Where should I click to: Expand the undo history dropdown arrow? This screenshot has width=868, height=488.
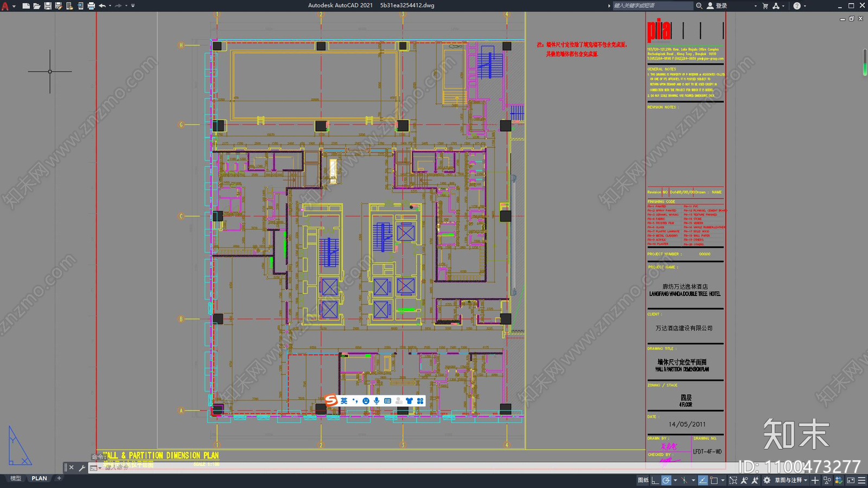click(x=110, y=6)
